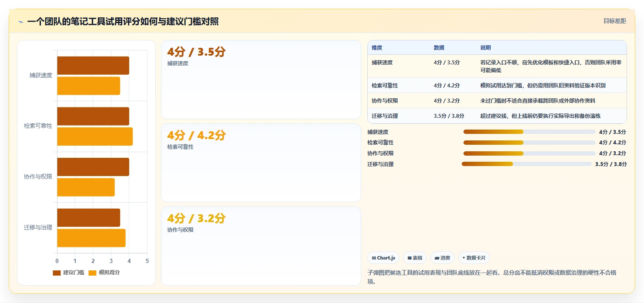This screenshot has width=644, height=303.
Task: Click the Chart.js chip
Action: [x=383, y=258]
